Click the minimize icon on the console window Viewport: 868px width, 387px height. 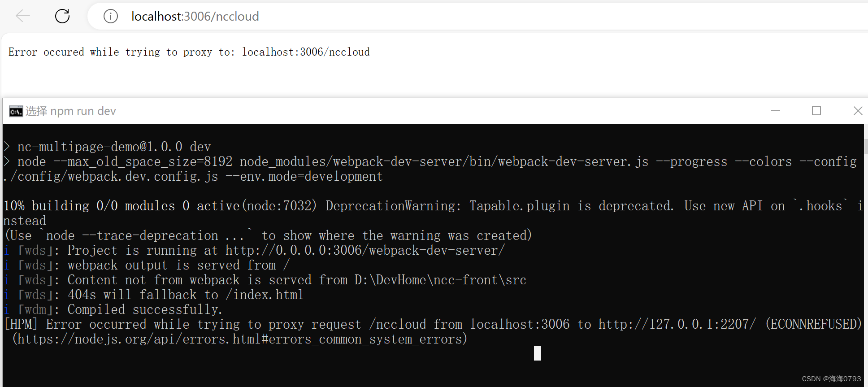776,111
